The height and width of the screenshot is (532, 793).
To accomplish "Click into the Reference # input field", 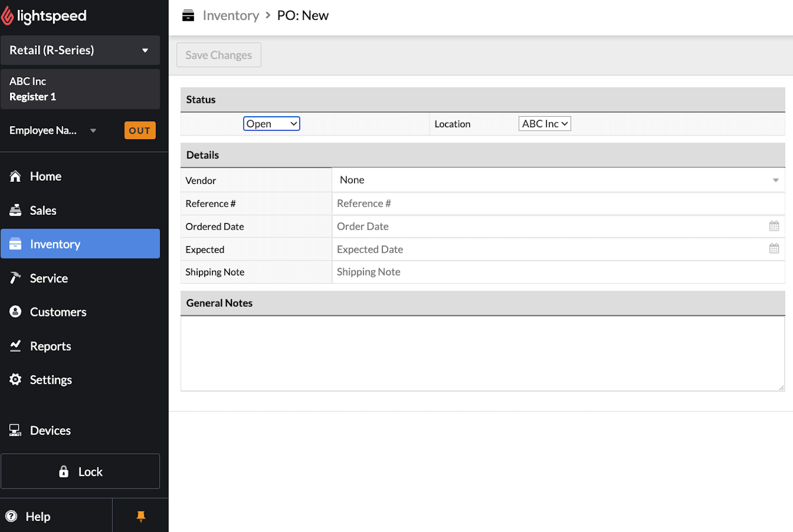I will (558, 204).
